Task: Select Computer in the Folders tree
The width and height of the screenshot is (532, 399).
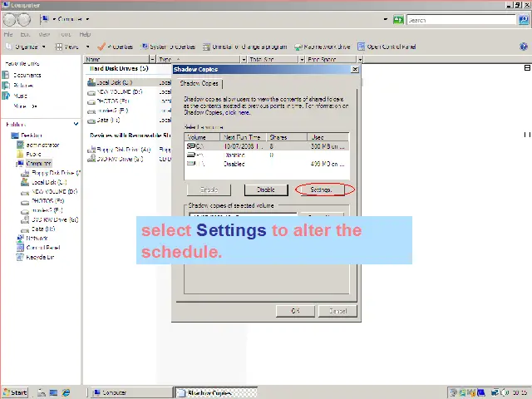Action: pyautogui.click(x=34, y=164)
